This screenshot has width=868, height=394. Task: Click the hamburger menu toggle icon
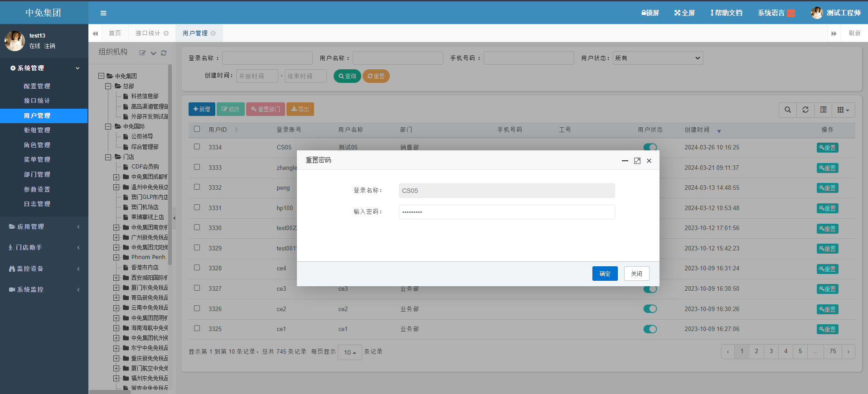point(103,13)
